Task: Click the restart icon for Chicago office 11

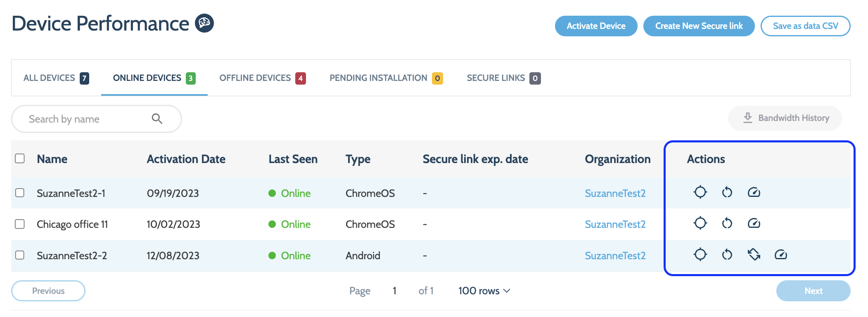Action: point(727,223)
